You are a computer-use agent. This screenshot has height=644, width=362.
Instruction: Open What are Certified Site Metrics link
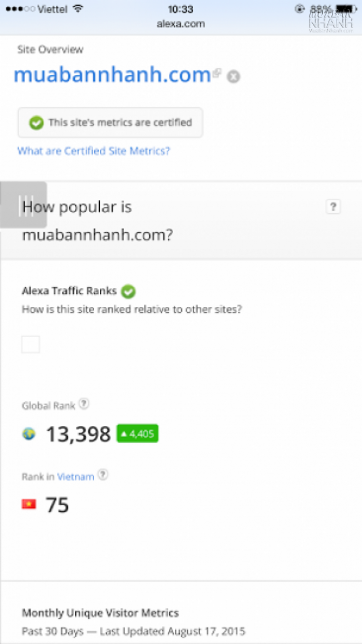click(x=94, y=151)
